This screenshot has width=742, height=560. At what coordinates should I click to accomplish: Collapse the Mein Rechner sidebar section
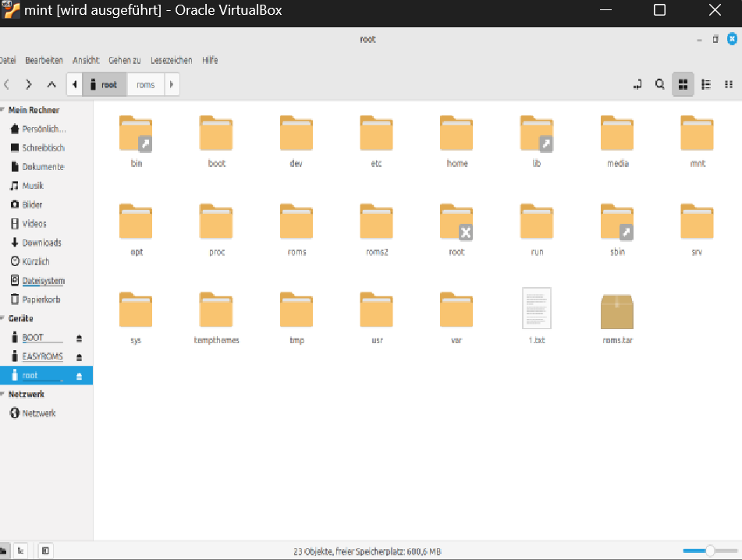click(3, 110)
